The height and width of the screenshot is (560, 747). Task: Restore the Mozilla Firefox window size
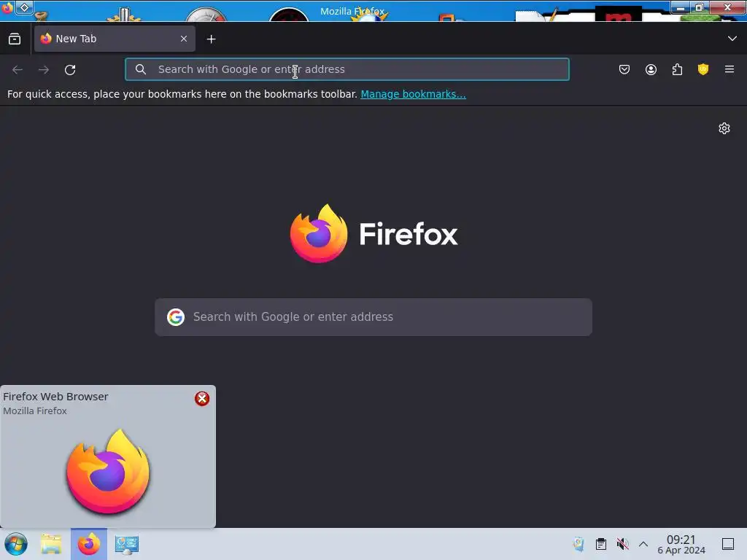click(x=700, y=7)
